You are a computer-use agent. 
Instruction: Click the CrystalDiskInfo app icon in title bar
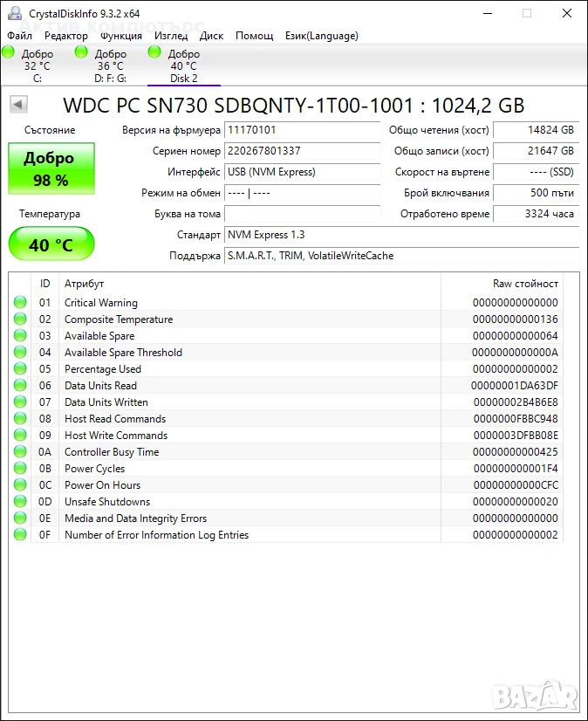click(x=15, y=13)
